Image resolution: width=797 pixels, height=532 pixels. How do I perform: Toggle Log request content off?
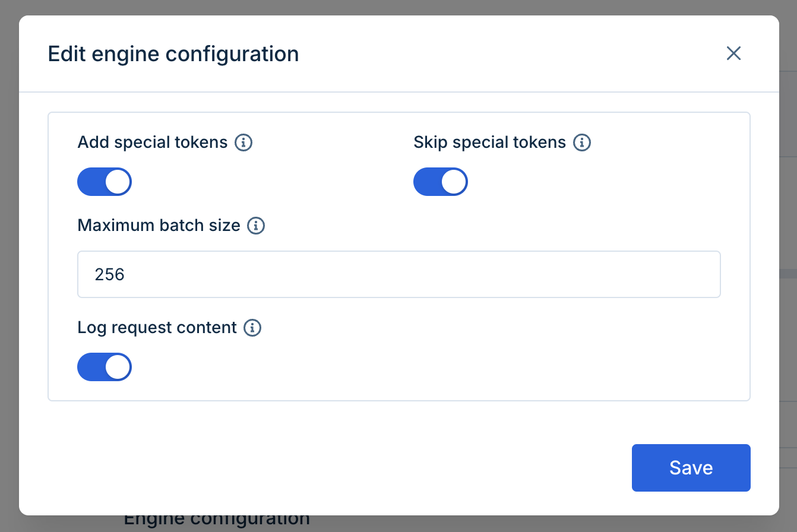(105, 367)
